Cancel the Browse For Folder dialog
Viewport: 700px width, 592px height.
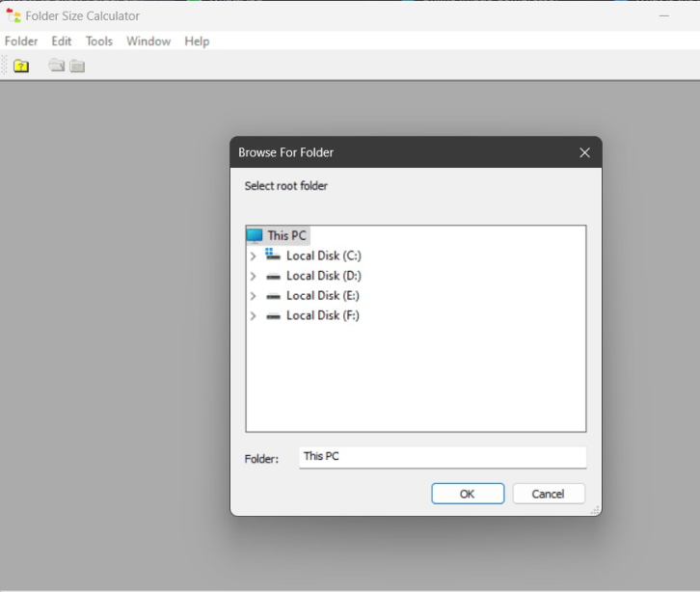pyautogui.click(x=549, y=494)
